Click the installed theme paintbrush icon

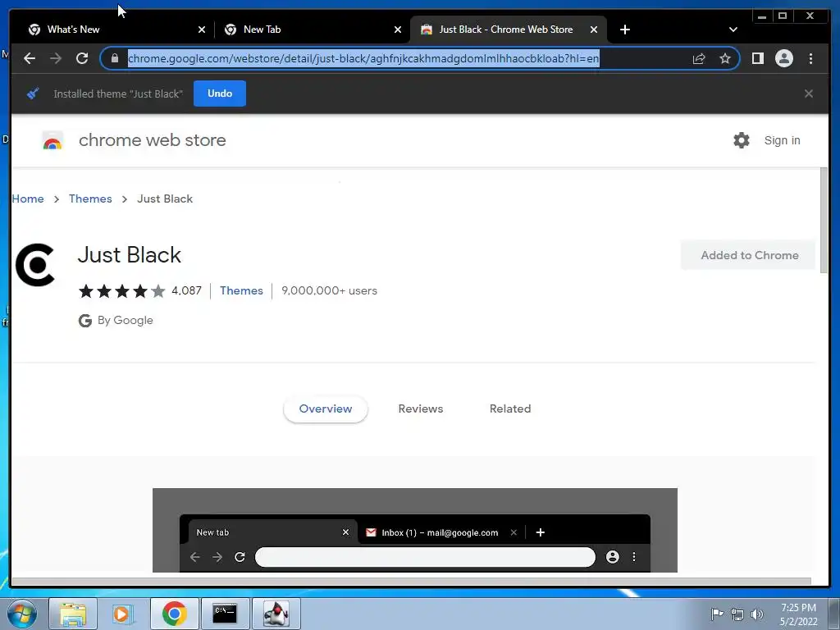tap(33, 94)
